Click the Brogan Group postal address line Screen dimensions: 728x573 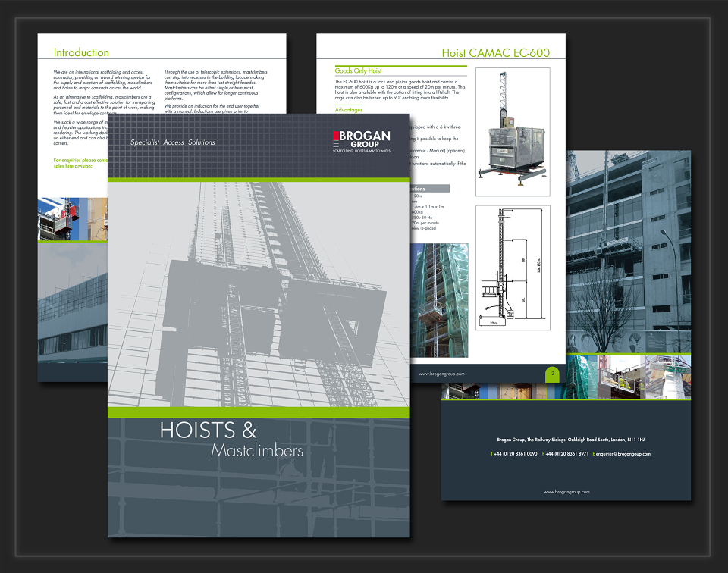pyautogui.click(x=570, y=440)
